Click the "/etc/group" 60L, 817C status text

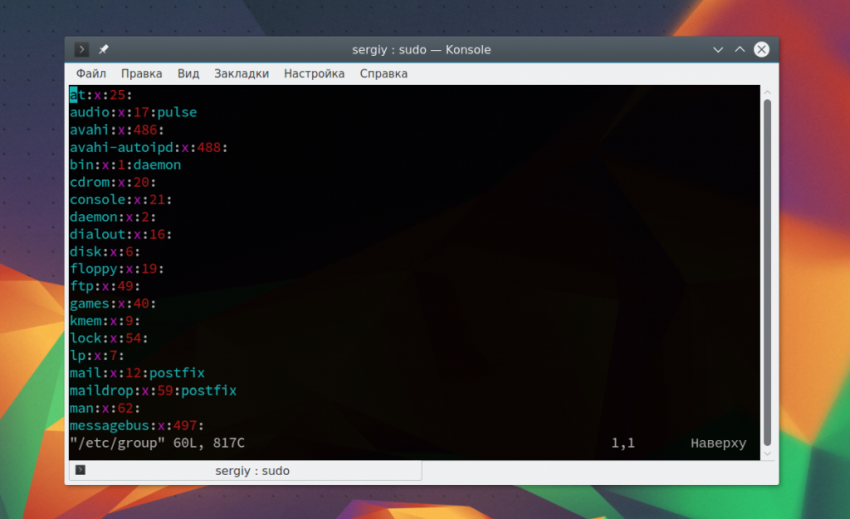(x=157, y=443)
